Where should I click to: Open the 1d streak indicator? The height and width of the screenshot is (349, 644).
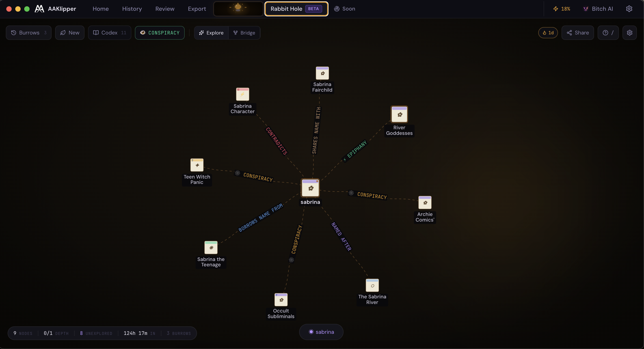(x=548, y=33)
